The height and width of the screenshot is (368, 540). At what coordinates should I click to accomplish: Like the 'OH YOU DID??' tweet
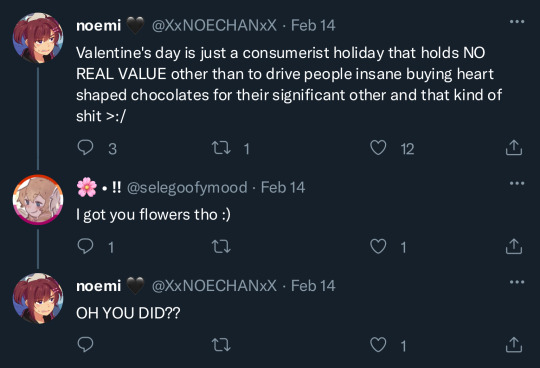[x=378, y=345]
